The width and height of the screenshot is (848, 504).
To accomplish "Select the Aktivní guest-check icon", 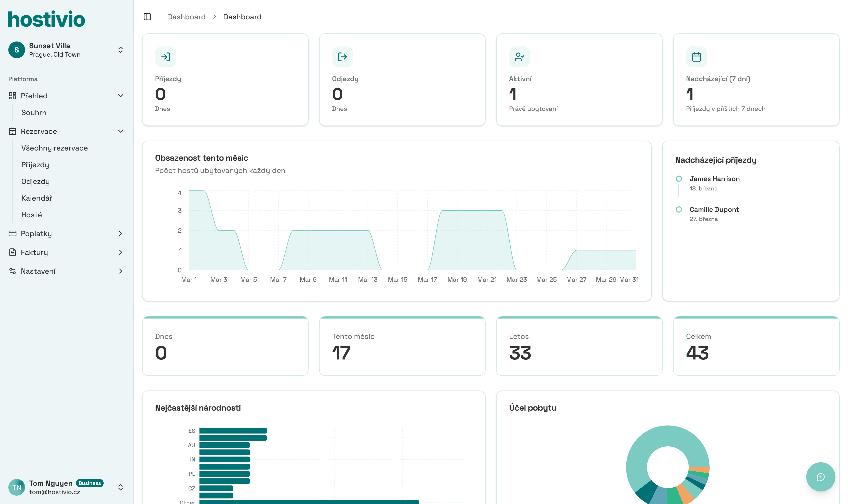I will (520, 57).
